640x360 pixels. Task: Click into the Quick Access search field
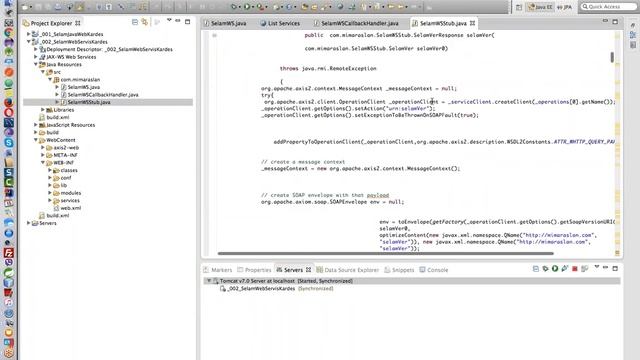tap(608, 7)
